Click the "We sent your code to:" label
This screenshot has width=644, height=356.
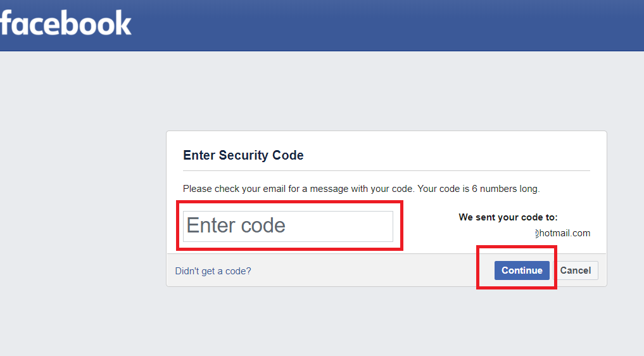508,217
